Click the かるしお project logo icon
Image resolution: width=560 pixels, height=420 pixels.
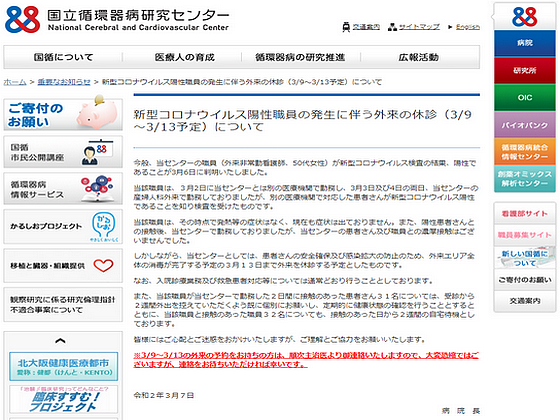coord(104,226)
